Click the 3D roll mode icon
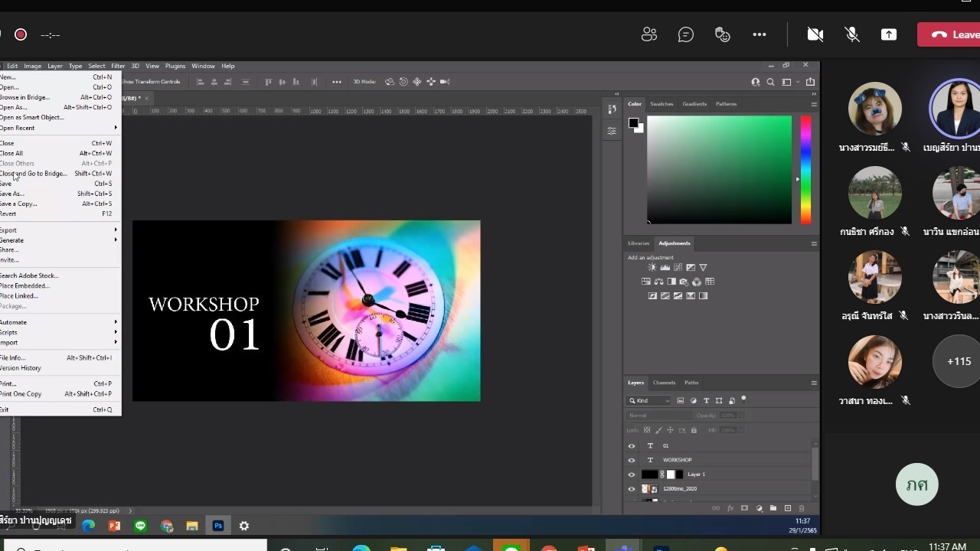 coord(403,82)
